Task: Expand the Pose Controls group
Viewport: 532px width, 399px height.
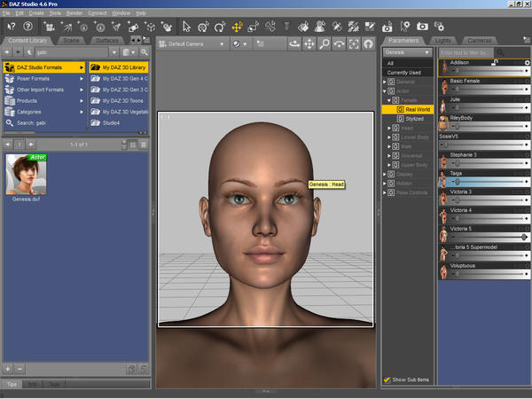Action: [x=385, y=192]
